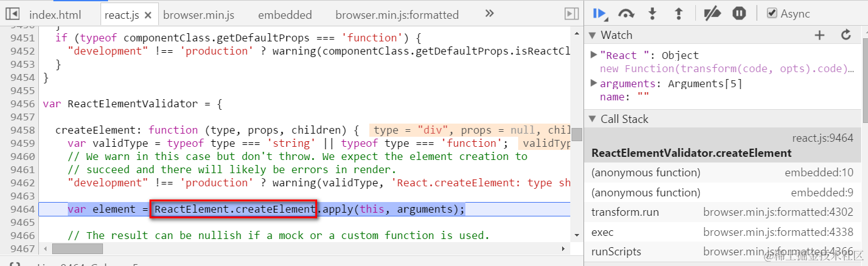868x266 pixels.
Task: Step out of current function
Action: point(678,13)
